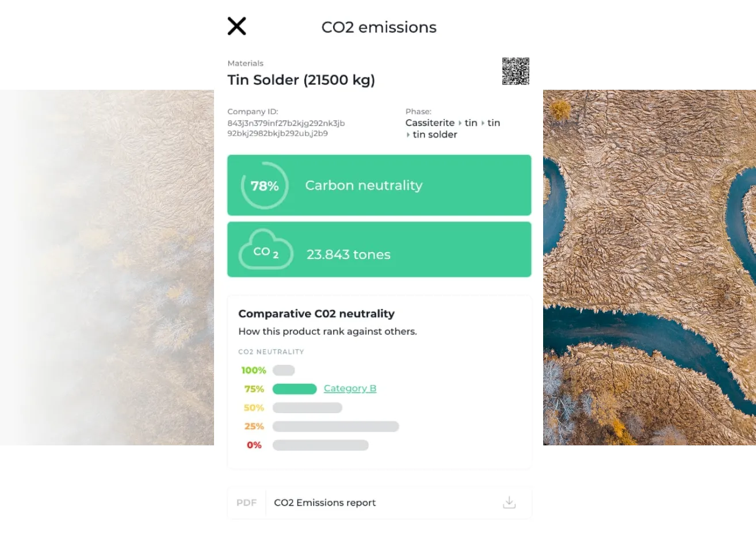
Task: Click the 100% neutrality bar
Action: [283, 370]
